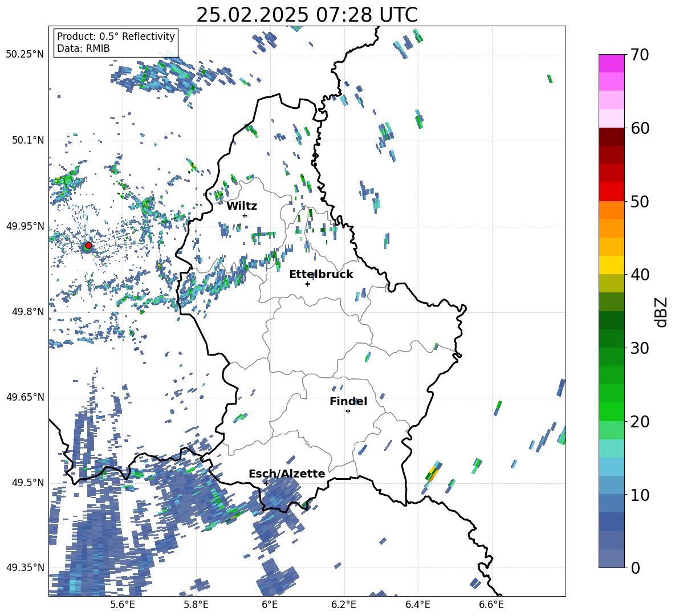
Task: Click the 50.25°N latitude label
Action: click(x=25, y=55)
